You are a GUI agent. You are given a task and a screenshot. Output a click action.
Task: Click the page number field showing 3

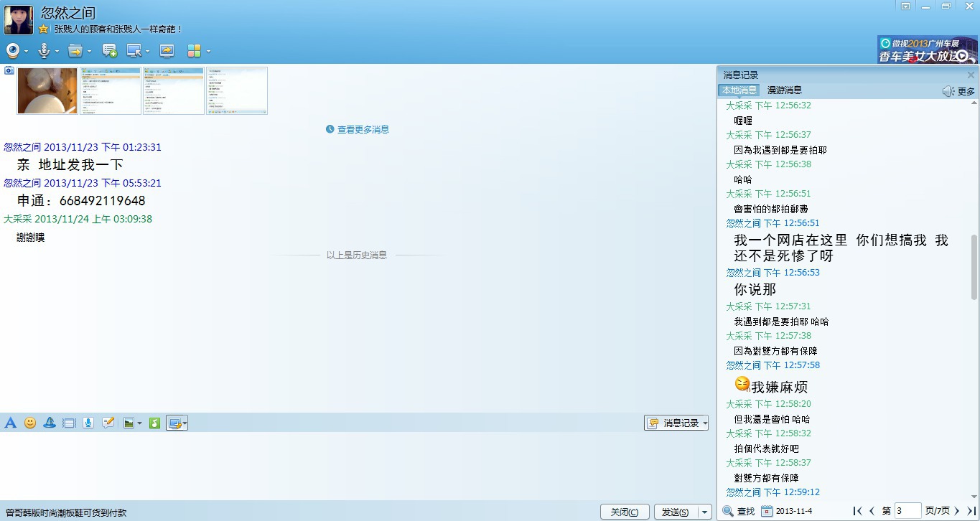pos(907,511)
